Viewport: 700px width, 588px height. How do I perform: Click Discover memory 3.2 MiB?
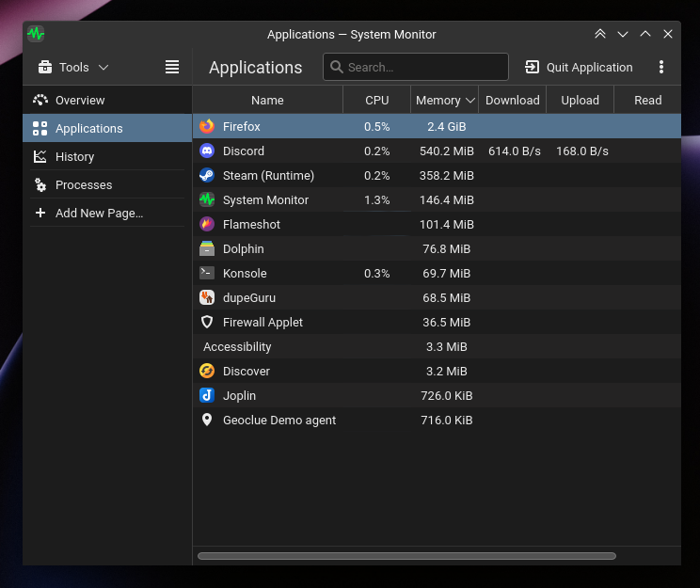[446, 371]
